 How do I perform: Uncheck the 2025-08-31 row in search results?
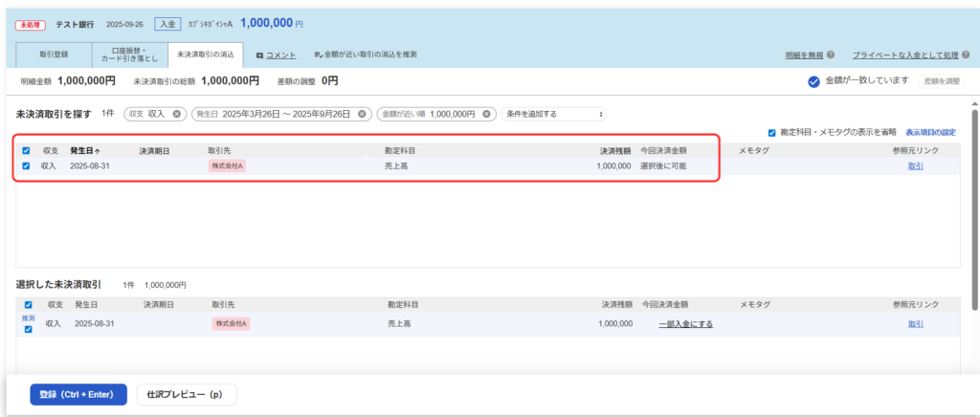pos(26,165)
